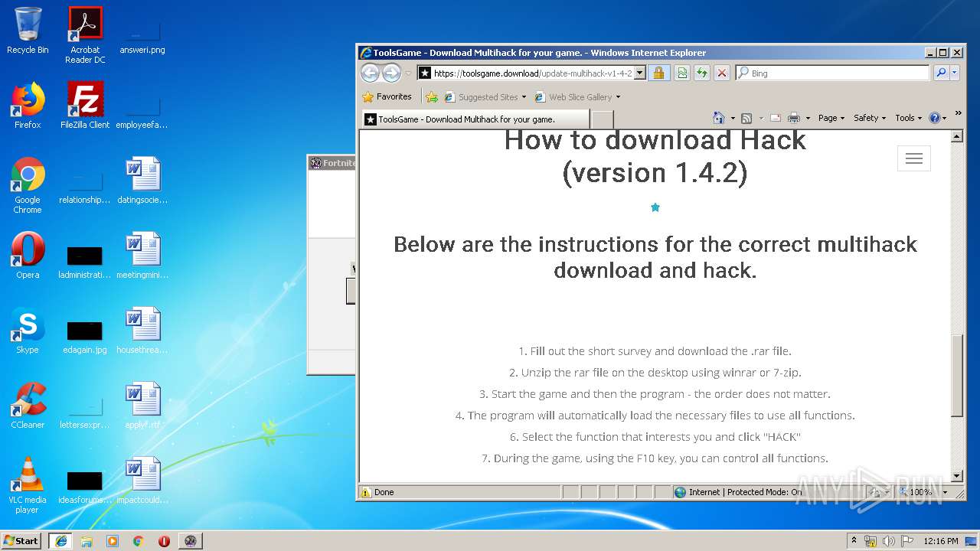
Task: Open a new blank tab
Action: point(603,119)
